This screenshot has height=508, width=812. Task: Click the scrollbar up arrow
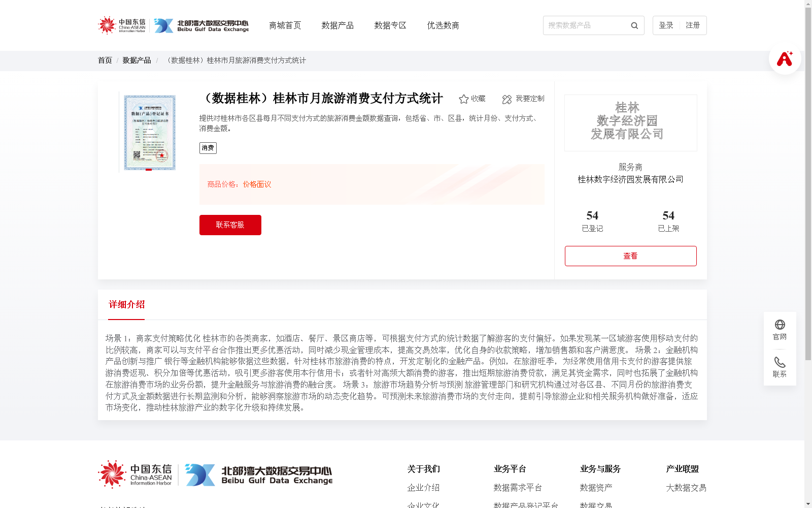pos(808,4)
